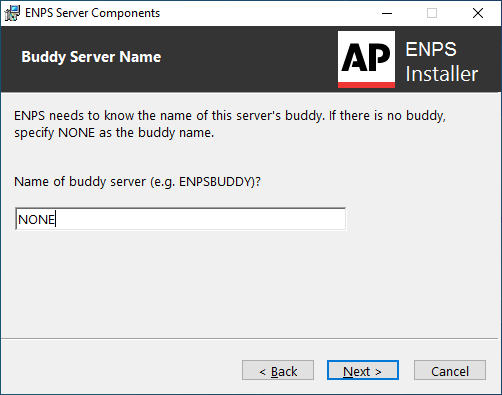This screenshot has height=395, width=502.
Task: Click the 'ENPS needs to know' description text
Action: (x=230, y=124)
